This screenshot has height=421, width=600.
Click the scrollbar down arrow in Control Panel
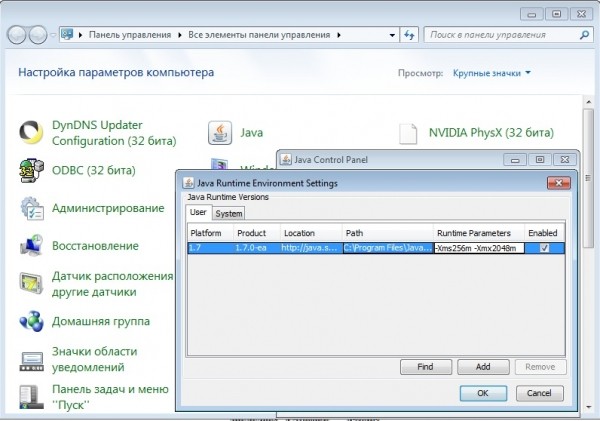(x=589, y=406)
